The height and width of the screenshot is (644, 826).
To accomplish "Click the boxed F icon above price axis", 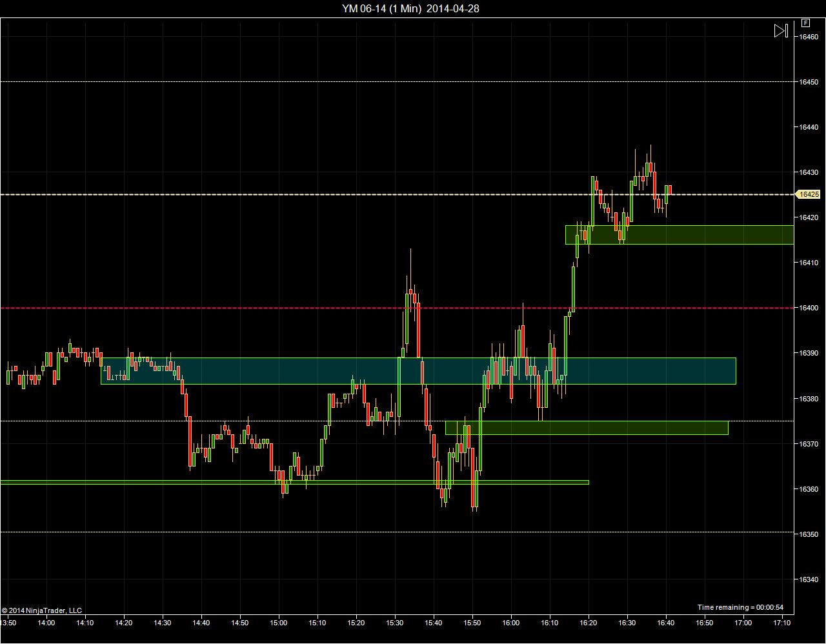I will pos(805,23).
